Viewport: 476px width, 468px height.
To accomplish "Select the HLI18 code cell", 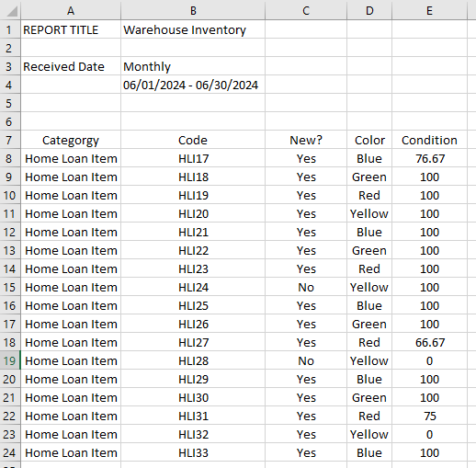I will [193, 177].
